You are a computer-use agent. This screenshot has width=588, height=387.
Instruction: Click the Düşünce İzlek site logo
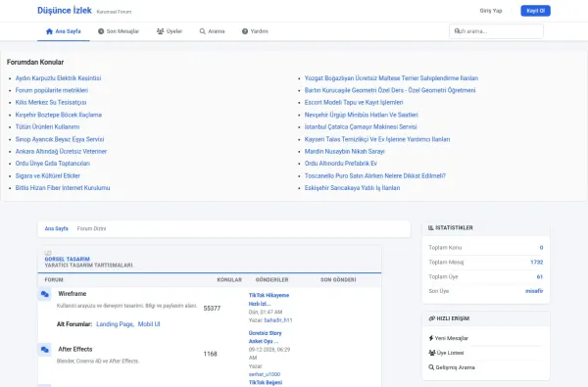[x=65, y=11]
